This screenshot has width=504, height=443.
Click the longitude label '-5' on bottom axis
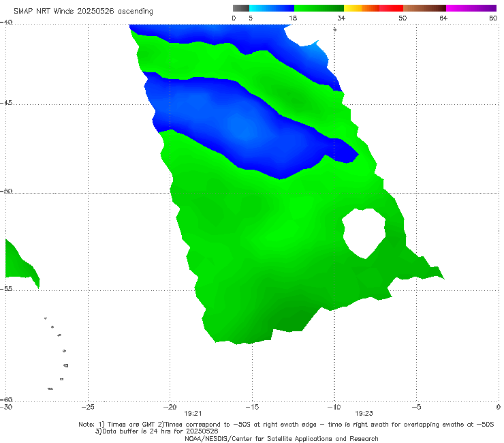point(416,407)
